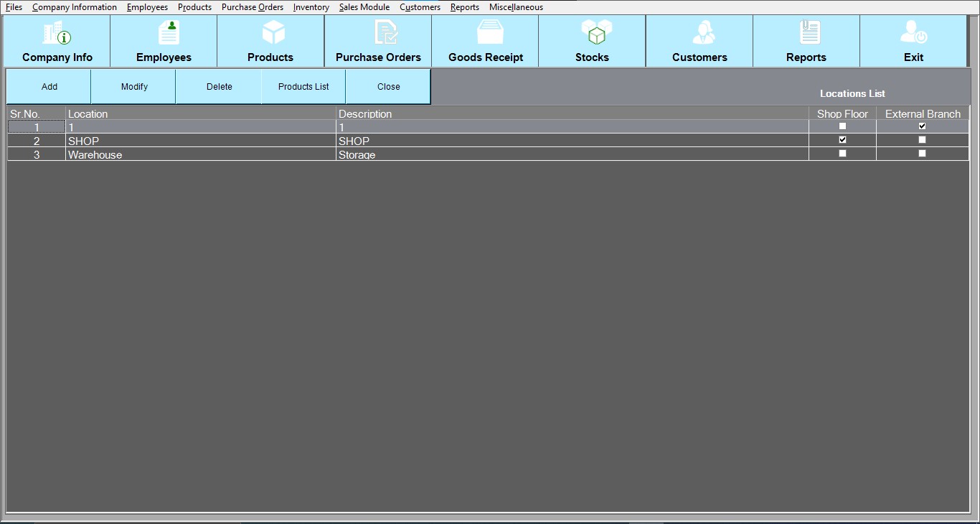This screenshot has width=980, height=524.
Task: Enable Shop Floor for Warehouse row
Action: [x=842, y=154]
